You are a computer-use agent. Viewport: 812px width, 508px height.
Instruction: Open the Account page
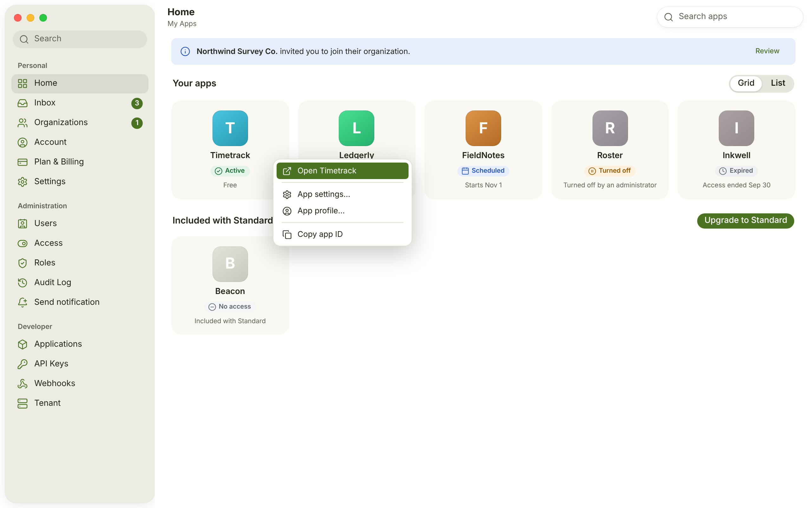point(80,142)
